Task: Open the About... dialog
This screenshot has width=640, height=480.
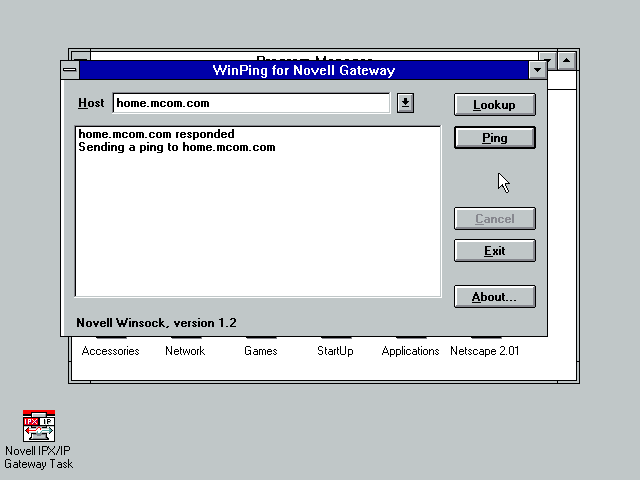Action: [495, 297]
